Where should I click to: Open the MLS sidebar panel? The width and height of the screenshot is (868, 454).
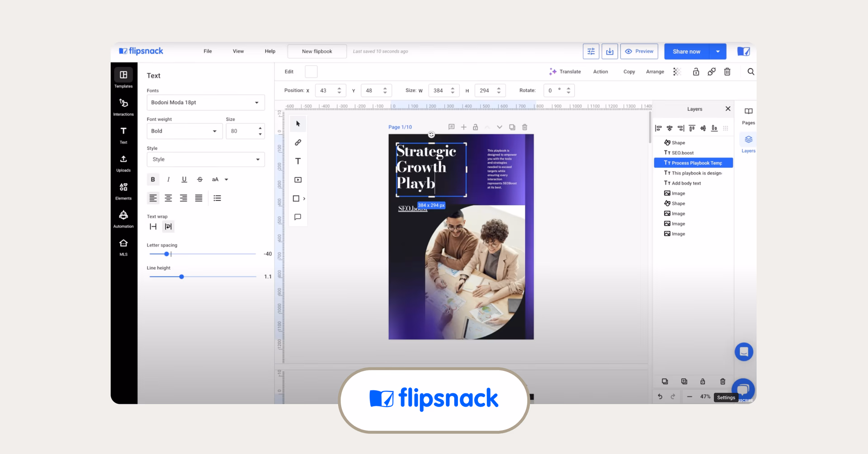[x=123, y=247]
